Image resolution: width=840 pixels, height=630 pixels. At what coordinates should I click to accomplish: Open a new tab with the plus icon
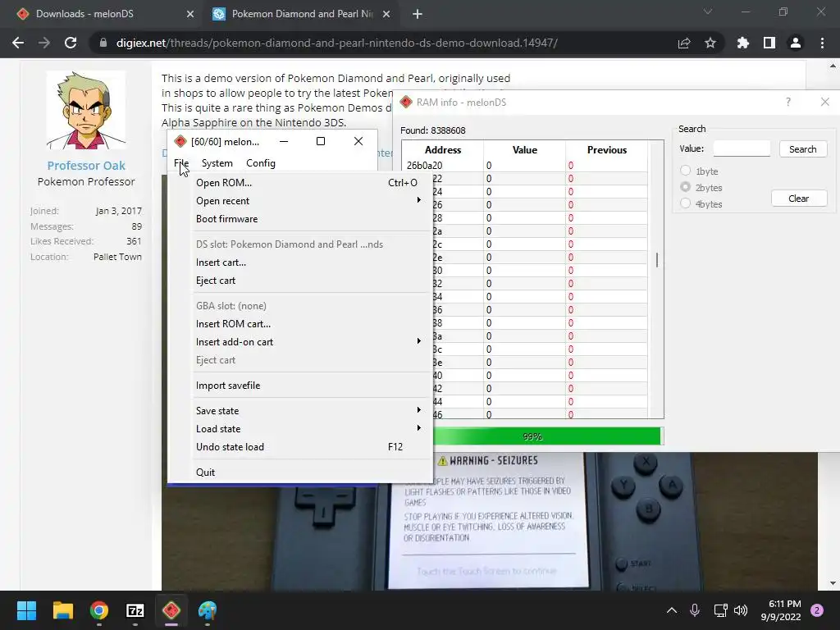tap(418, 14)
